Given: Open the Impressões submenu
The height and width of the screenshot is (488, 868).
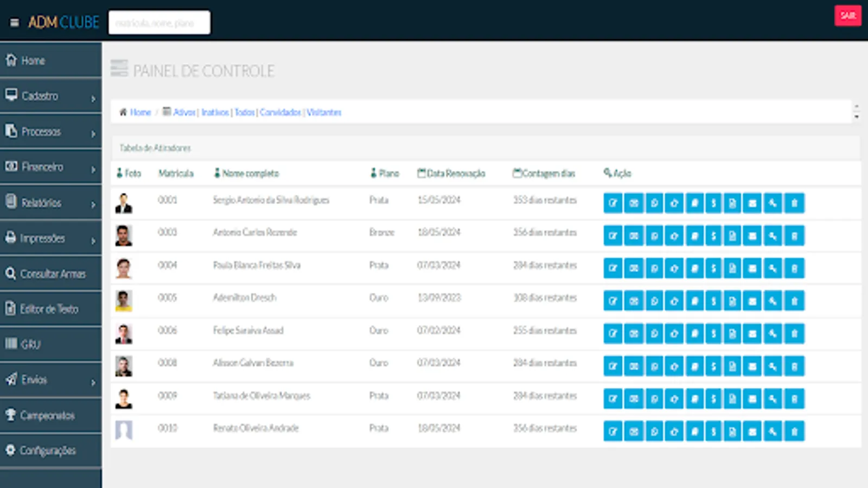Looking at the screenshot, I should pyautogui.click(x=50, y=238).
